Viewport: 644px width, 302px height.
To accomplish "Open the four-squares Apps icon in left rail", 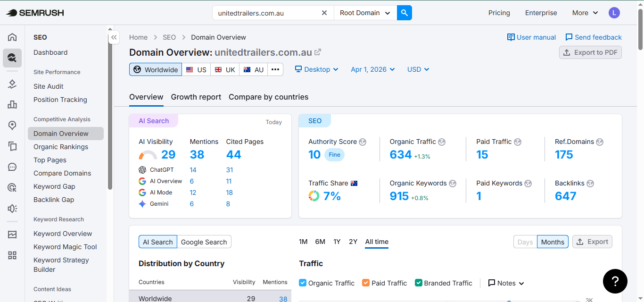I will [x=12, y=255].
